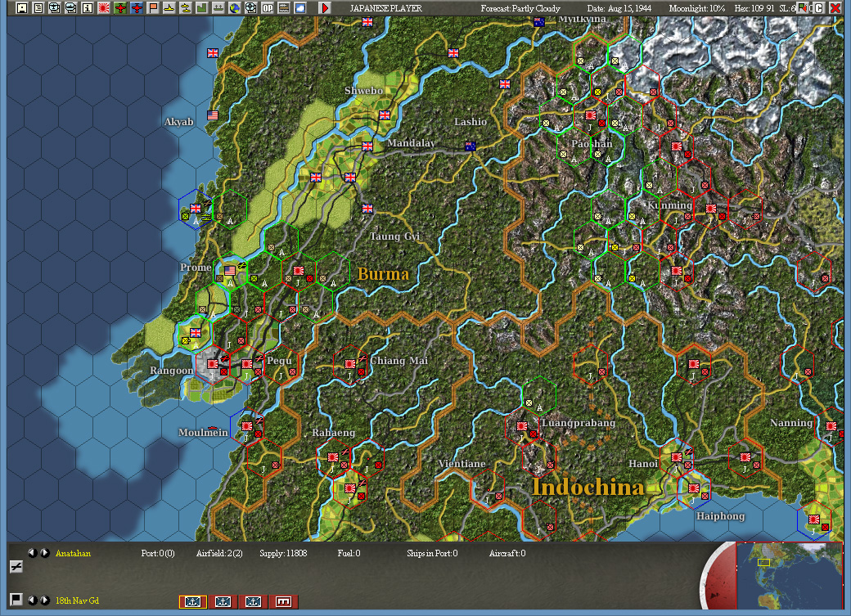Click the Moulmein label
Viewport: 851px width, 616px height.
point(203,433)
